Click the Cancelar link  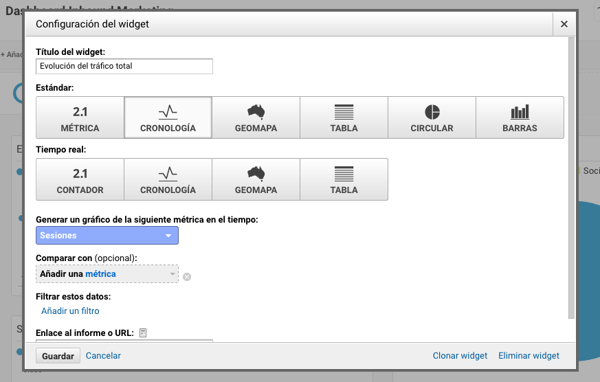click(x=103, y=356)
